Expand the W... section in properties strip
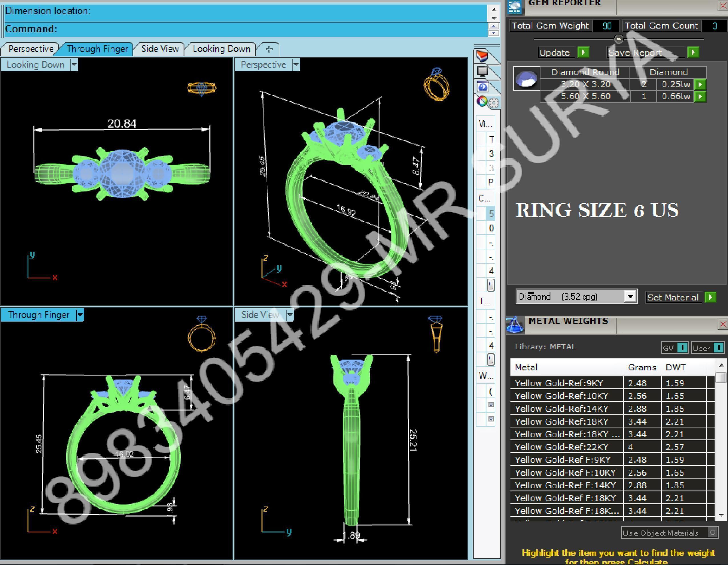 pos(485,376)
